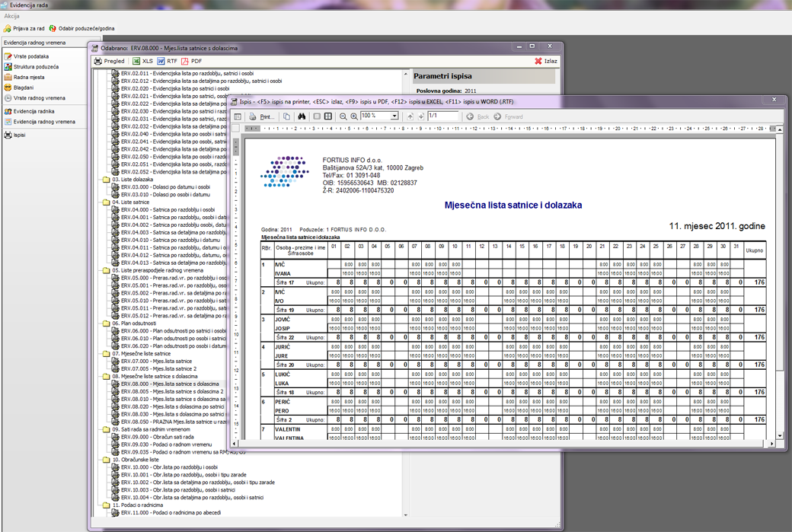Select report ERV.03.000 - Dolasci po datumu i osobi
Viewport: 792px width, 532px height.
(x=165, y=186)
